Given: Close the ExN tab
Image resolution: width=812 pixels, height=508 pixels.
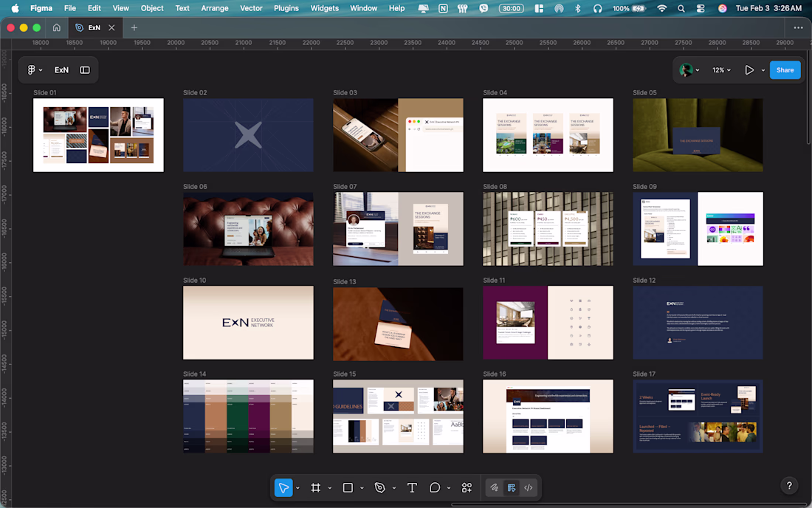Looking at the screenshot, I should coord(111,28).
